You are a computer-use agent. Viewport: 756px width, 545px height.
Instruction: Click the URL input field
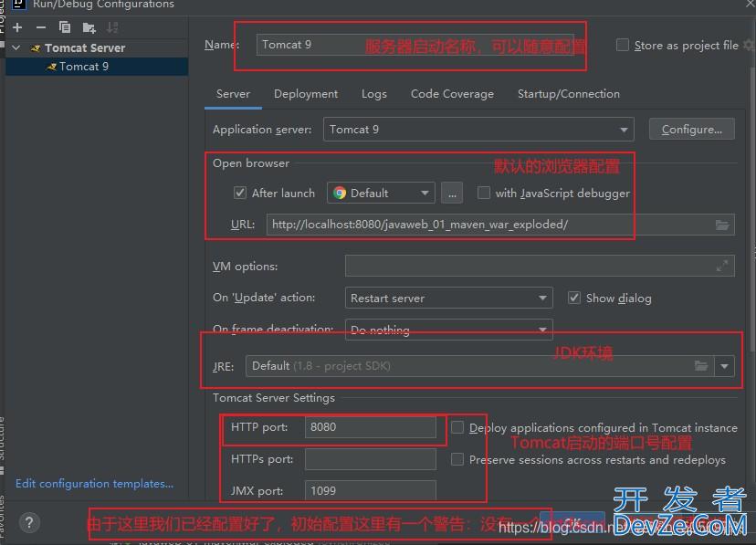point(500,225)
